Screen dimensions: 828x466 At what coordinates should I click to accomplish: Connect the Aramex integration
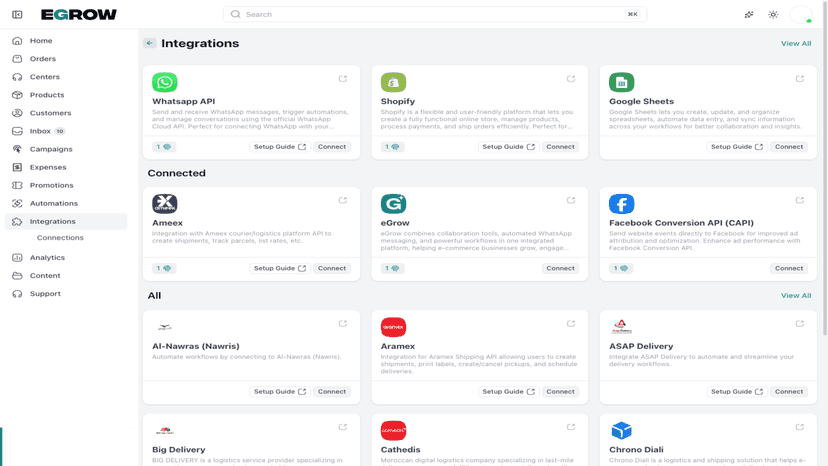pyautogui.click(x=560, y=392)
